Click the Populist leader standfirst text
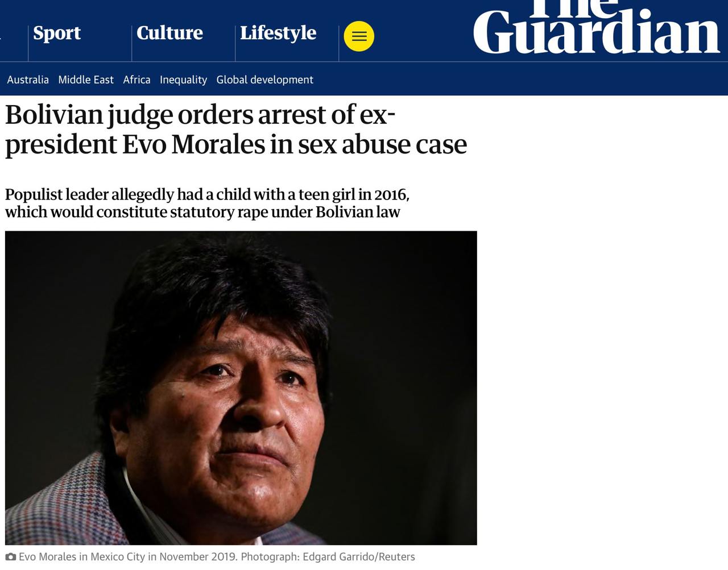Image resolution: width=728 pixels, height=570 pixels. [x=207, y=203]
